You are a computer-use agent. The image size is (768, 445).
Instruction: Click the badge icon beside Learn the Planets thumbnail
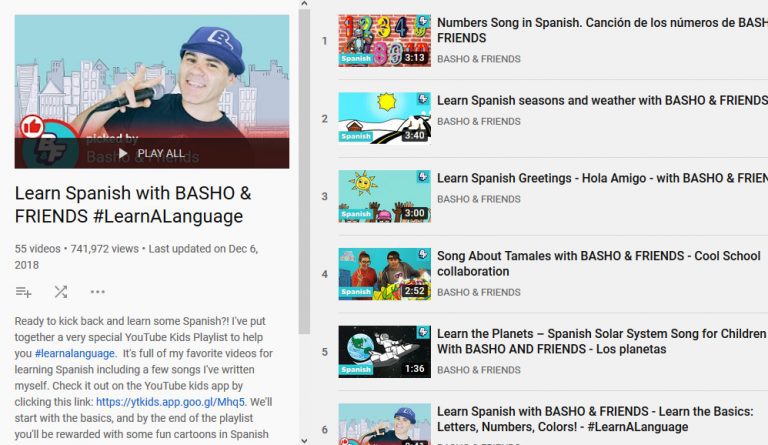point(424,333)
